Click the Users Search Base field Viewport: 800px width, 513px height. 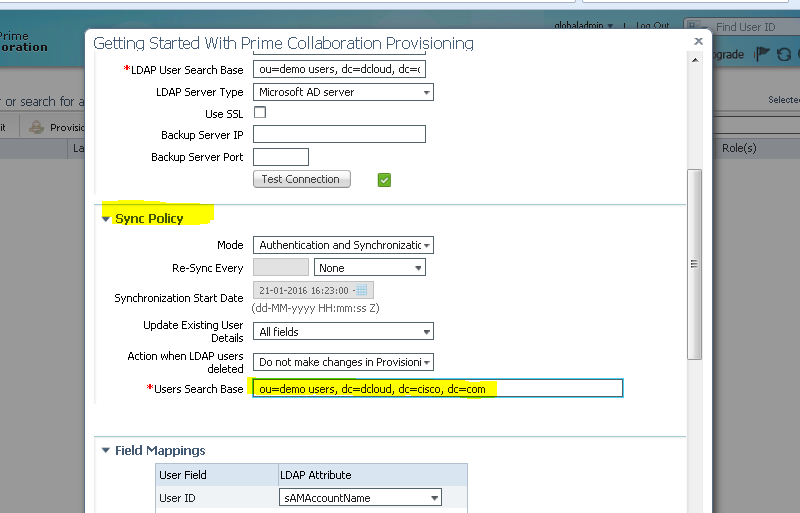tap(438, 388)
